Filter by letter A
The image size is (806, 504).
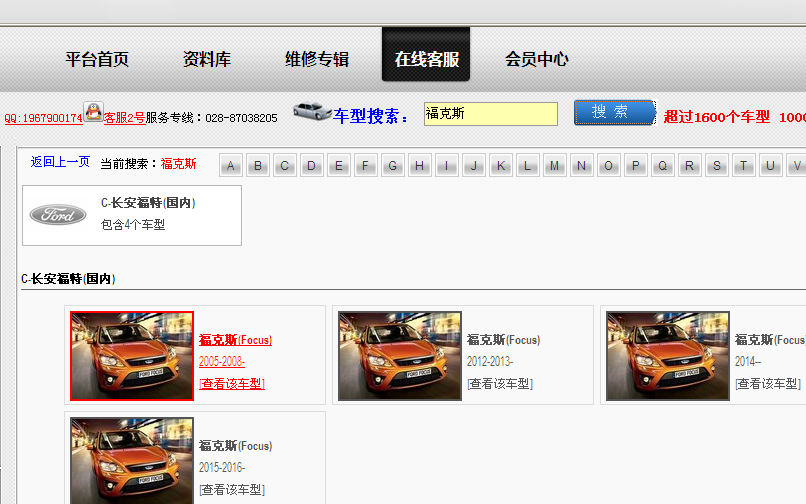(x=231, y=166)
